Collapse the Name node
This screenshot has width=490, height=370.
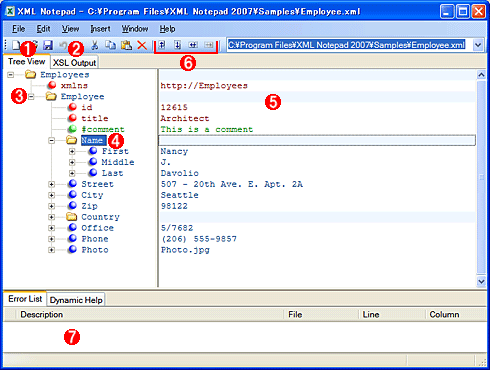(51, 140)
